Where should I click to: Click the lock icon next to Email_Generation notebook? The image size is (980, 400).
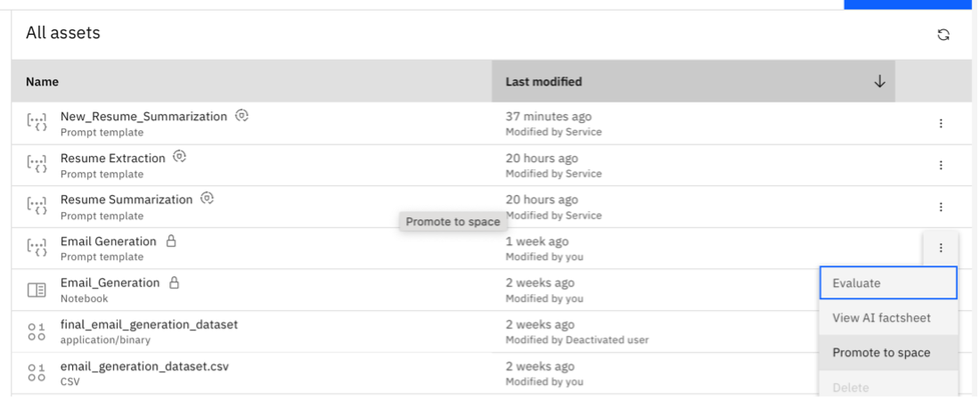[175, 282]
